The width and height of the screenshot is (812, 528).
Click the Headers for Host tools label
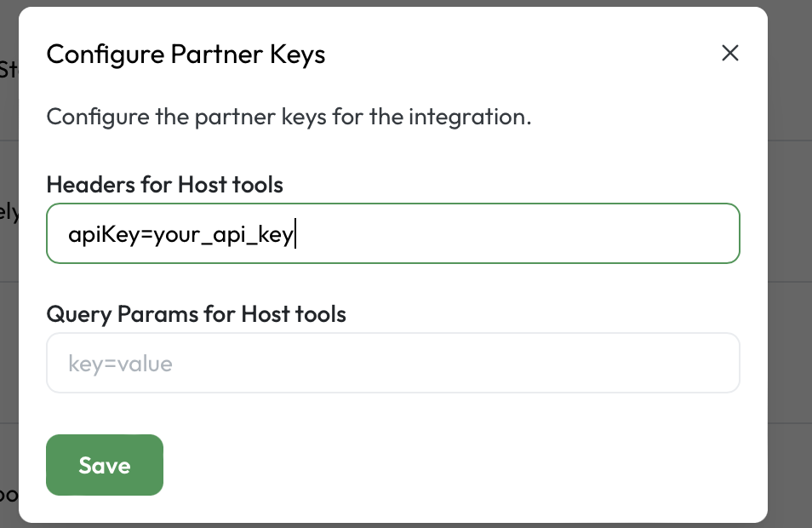(x=165, y=184)
